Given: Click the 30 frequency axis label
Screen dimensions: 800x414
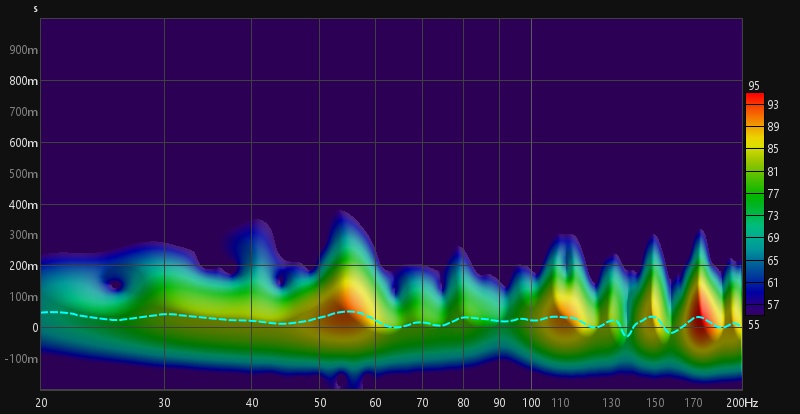Looking at the screenshot, I should coord(164,403).
